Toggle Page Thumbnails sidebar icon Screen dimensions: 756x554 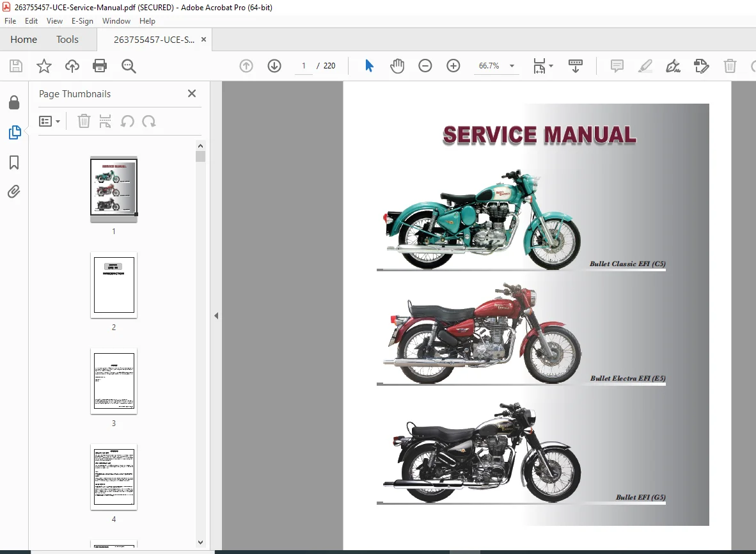15,132
